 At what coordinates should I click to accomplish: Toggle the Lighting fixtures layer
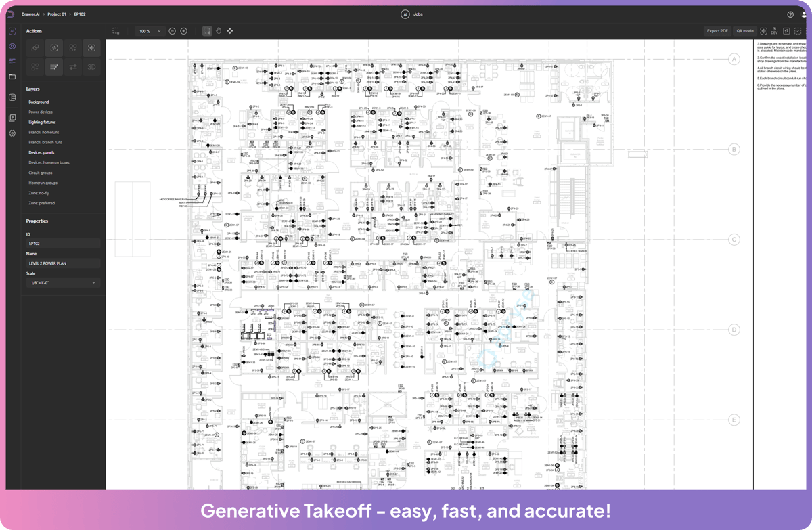pyautogui.click(x=41, y=122)
